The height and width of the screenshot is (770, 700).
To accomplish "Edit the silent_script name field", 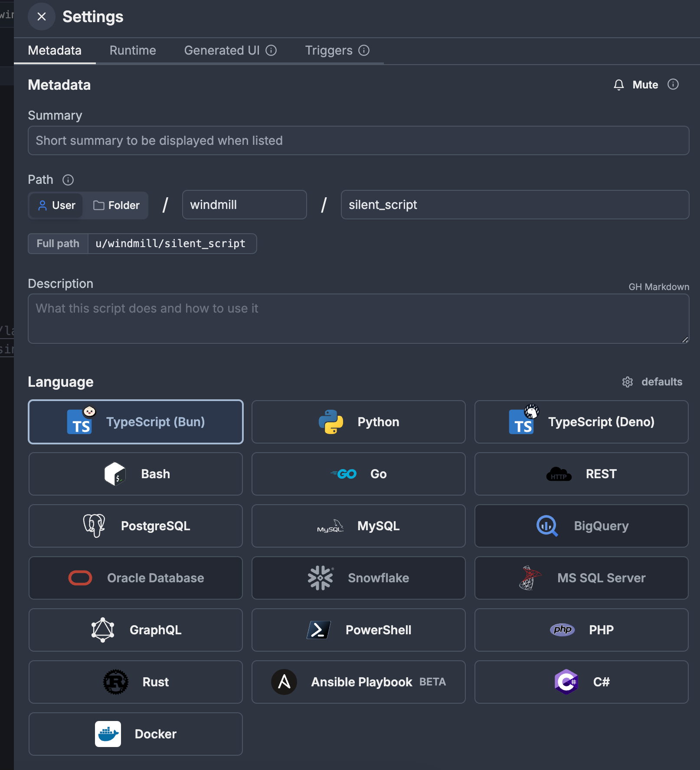I will point(515,205).
